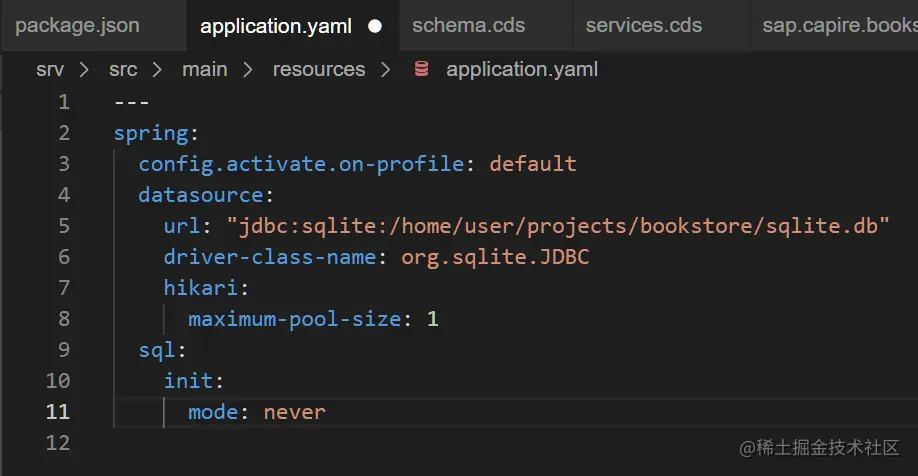Open the resources breadcrumb folder
Image resolution: width=918 pixels, height=476 pixels.
tap(319, 69)
